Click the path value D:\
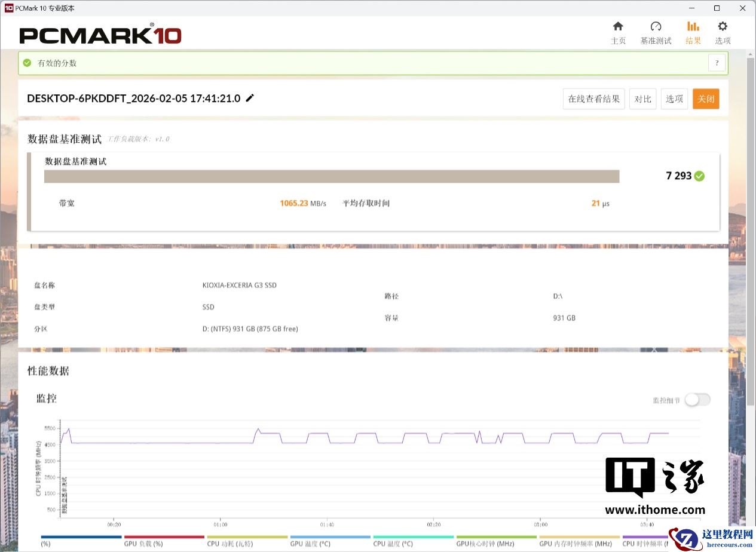Viewport: 756px width, 552px height. (x=558, y=296)
